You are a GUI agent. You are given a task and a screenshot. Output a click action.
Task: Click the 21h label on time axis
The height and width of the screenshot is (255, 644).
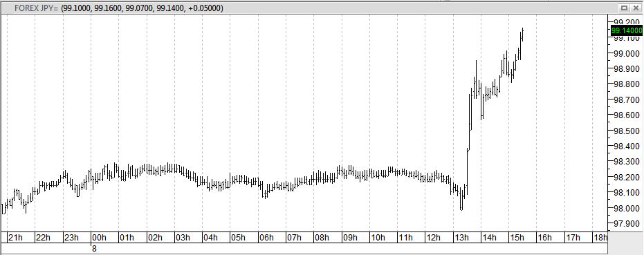click(16, 238)
